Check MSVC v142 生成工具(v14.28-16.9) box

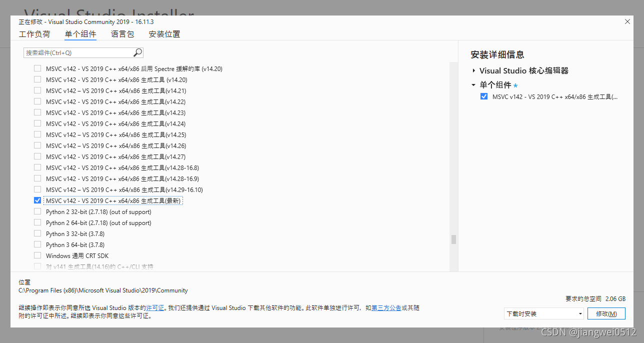(37, 178)
